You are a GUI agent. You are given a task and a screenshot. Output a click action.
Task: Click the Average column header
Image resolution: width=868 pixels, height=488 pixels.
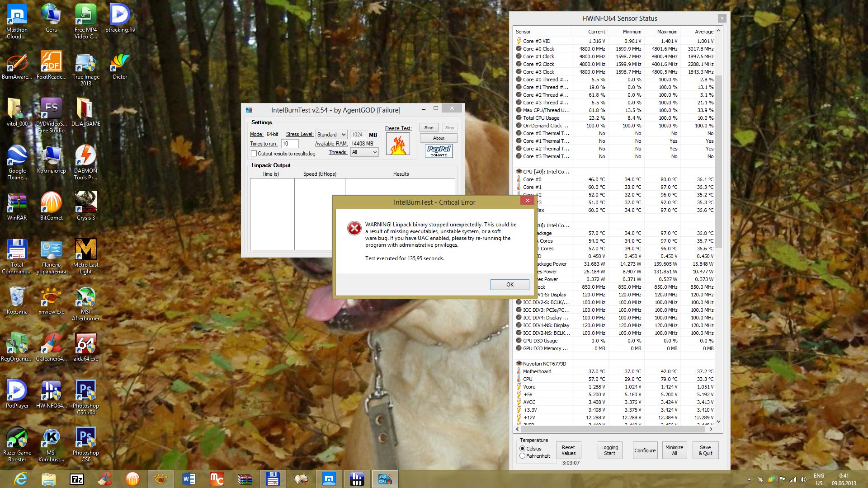pos(703,32)
